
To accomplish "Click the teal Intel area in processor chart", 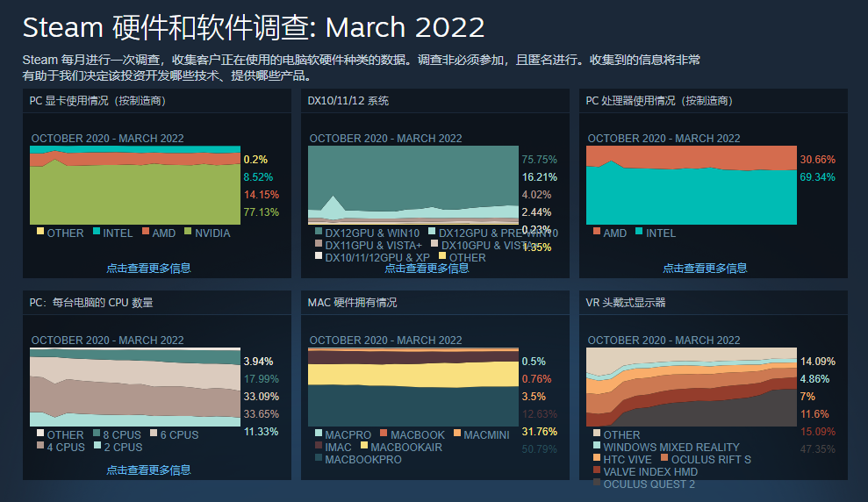I will 692,197.
